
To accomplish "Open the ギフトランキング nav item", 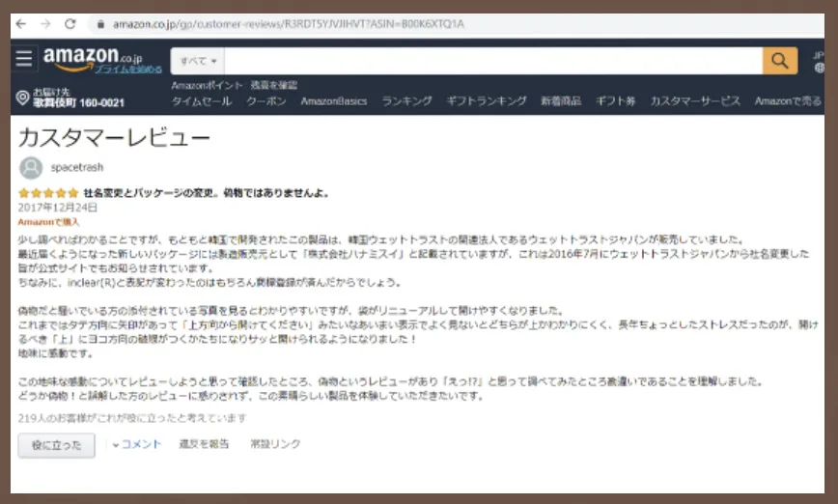I will (487, 101).
